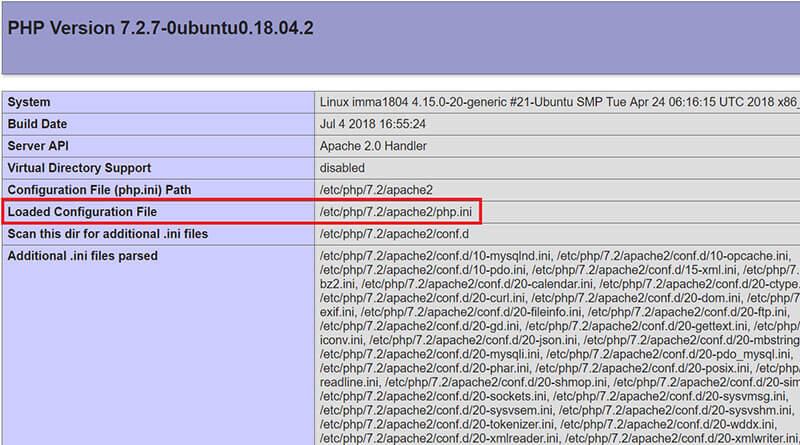Click the 10-mysqlnd.ini path in parsed files
The height and width of the screenshot is (445, 800).
coord(436,256)
